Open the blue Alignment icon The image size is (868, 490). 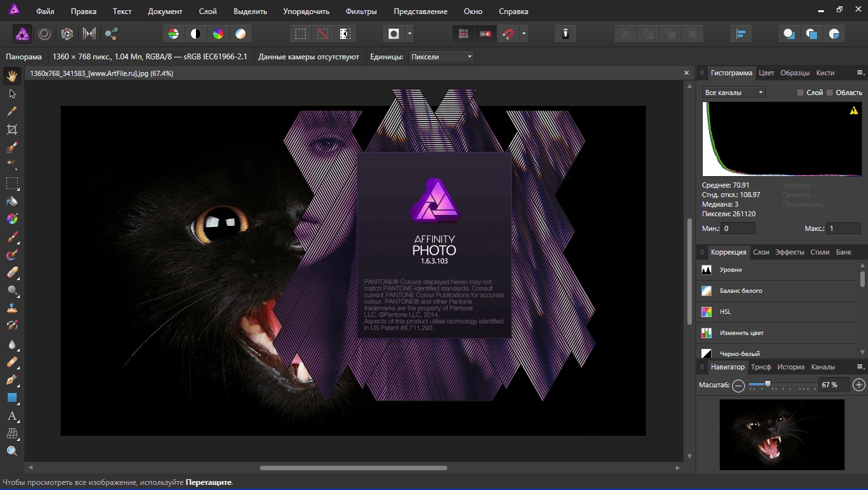click(x=741, y=34)
